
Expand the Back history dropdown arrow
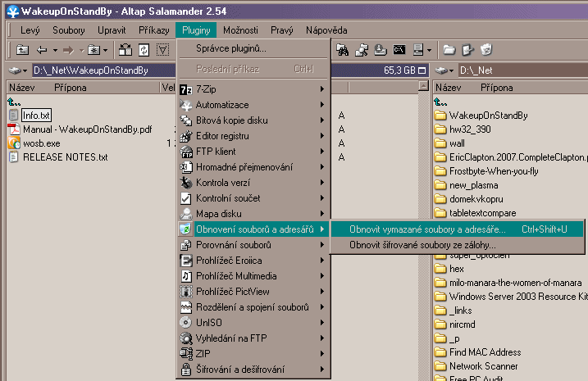pyautogui.click(x=55, y=50)
